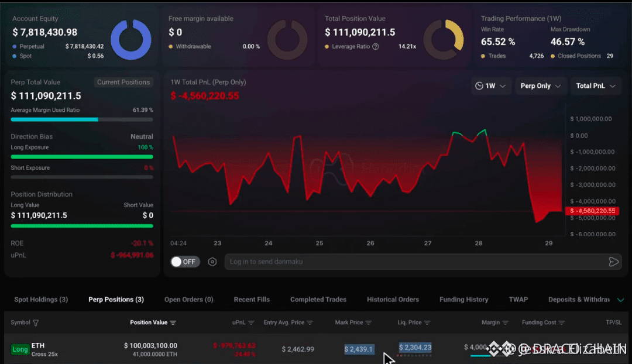Open Deposits & Withdrawals tab
Viewport: 632px width, 364px height.
click(x=579, y=300)
